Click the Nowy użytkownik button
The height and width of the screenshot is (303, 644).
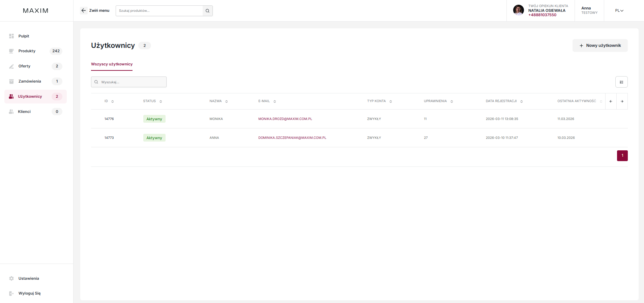coord(600,46)
